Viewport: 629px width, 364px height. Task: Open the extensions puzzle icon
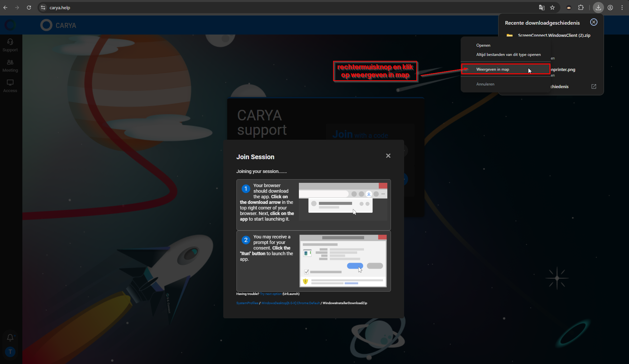[x=581, y=8]
